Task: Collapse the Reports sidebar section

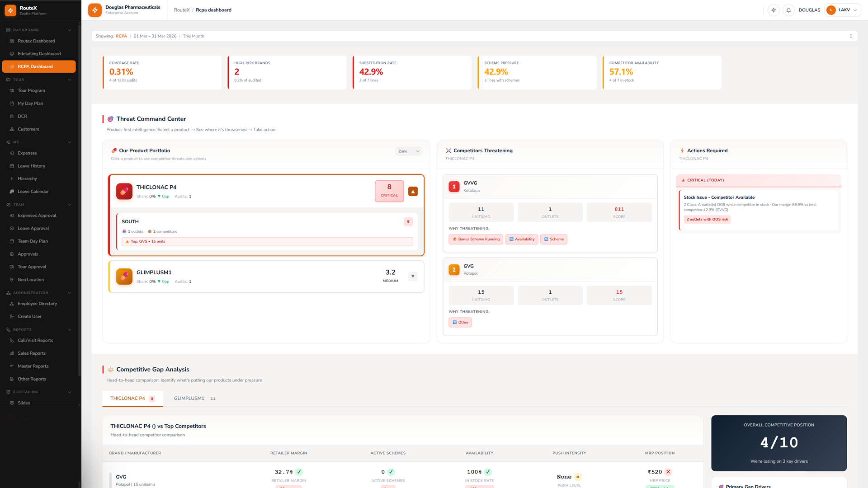Action: (70, 330)
